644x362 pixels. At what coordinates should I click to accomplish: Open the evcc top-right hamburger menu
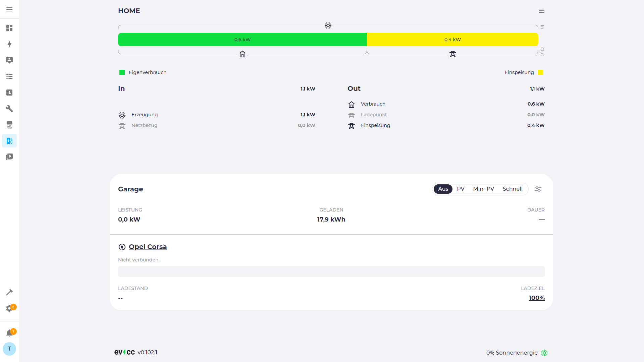[541, 11]
